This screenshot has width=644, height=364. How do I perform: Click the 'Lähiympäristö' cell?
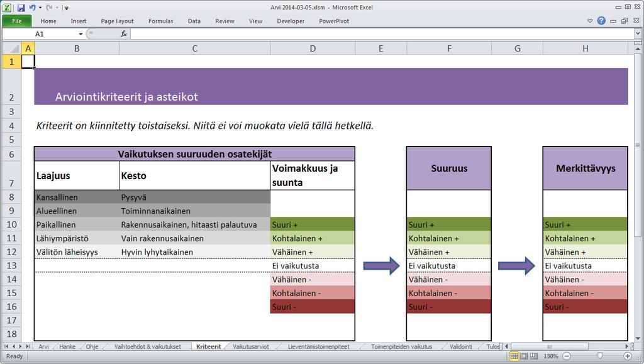click(x=77, y=238)
